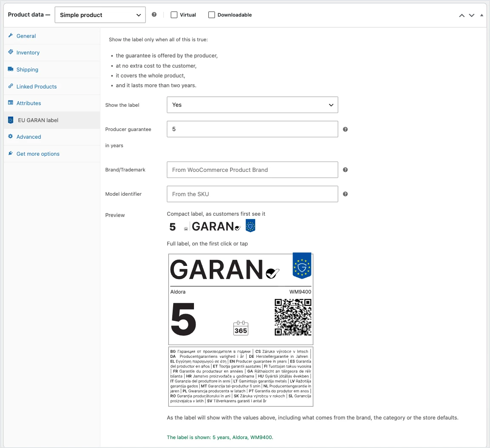Enable the Downloadable checkbox
This screenshot has width=490, height=448.
[x=211, y=15]
